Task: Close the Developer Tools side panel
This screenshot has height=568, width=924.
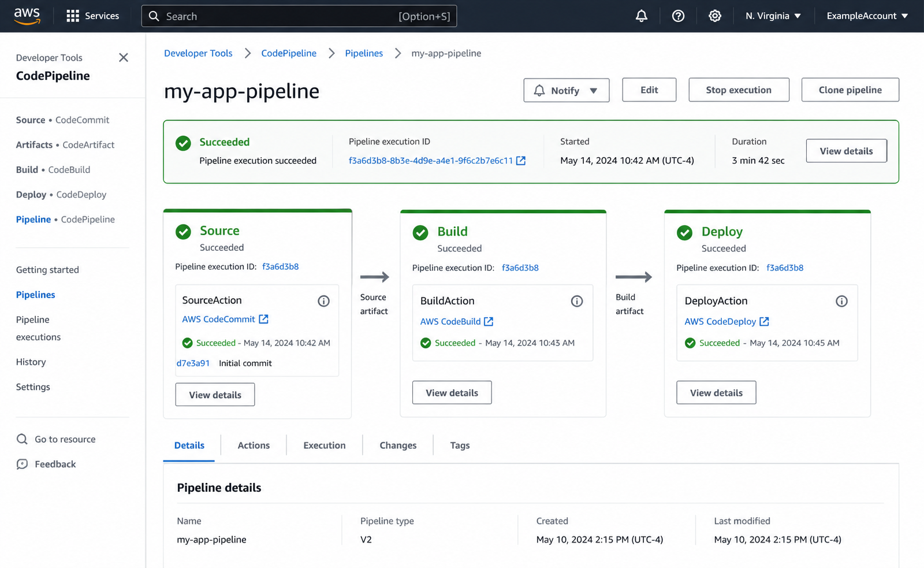Action: coord(123,57)
